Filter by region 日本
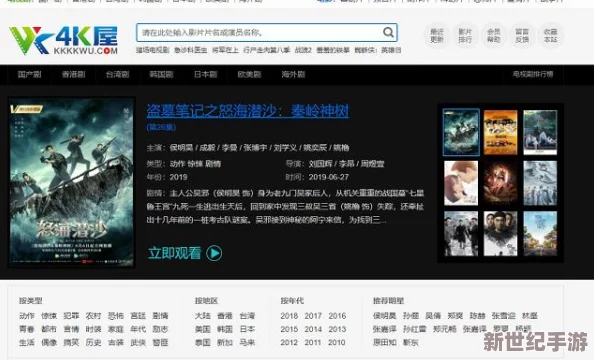 click(247, 329)
